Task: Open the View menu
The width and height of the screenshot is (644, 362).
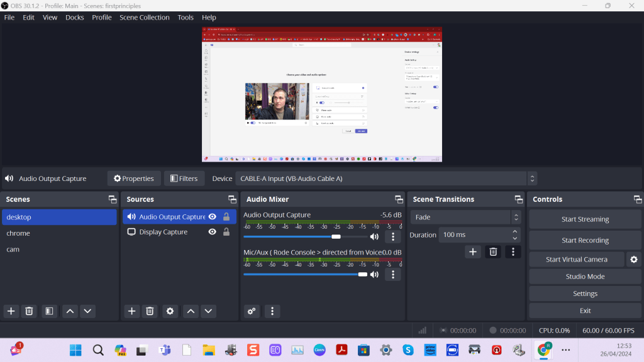Action: pyautogui.click(x=50, y=17)
